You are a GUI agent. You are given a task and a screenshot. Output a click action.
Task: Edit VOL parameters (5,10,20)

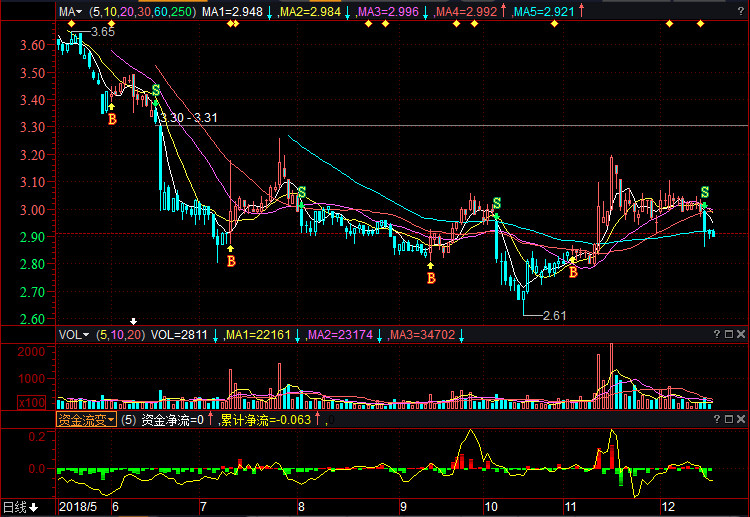(121, 335)
